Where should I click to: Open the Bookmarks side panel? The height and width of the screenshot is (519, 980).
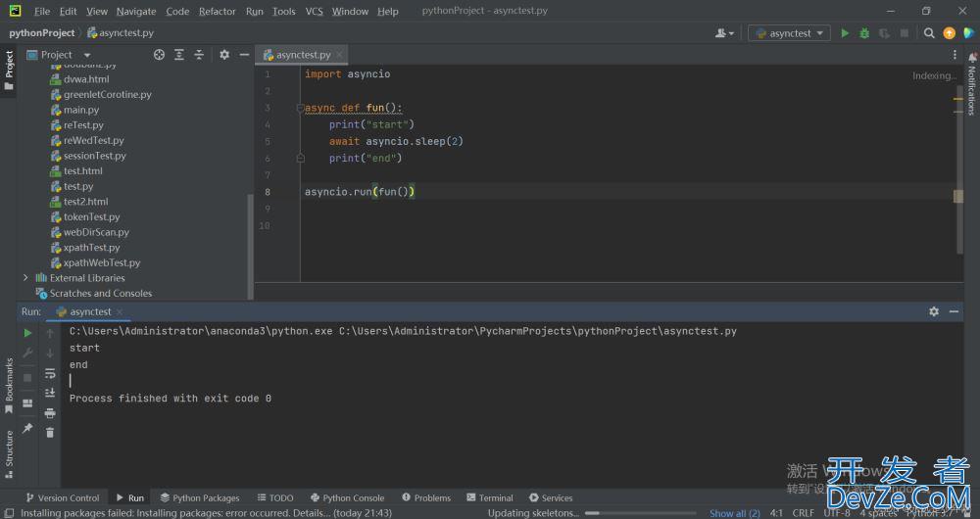coord(9,386)
